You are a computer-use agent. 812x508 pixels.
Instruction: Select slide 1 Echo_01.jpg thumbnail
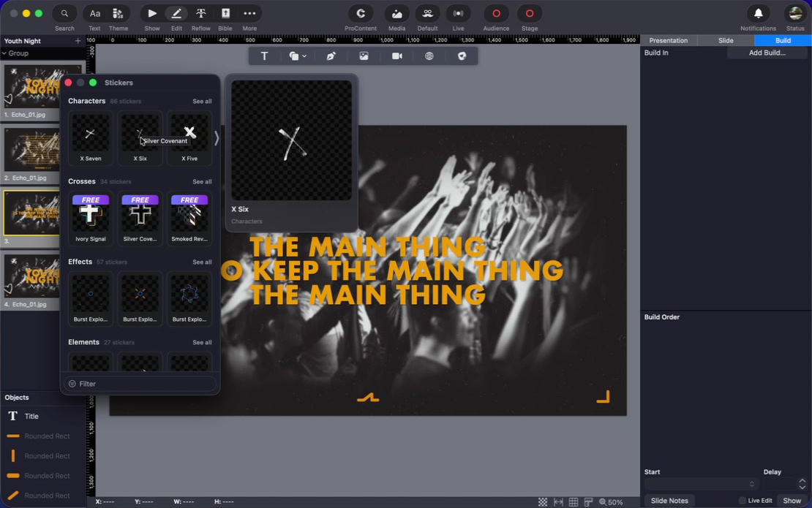[31, 86]
